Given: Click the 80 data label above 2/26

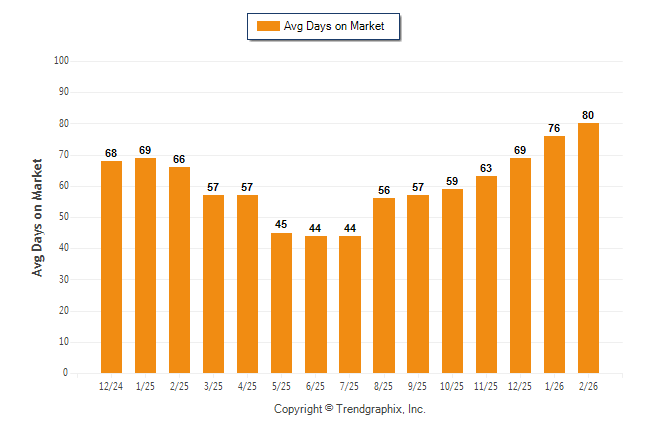Looking at the screenshot, I should [588, 115].
